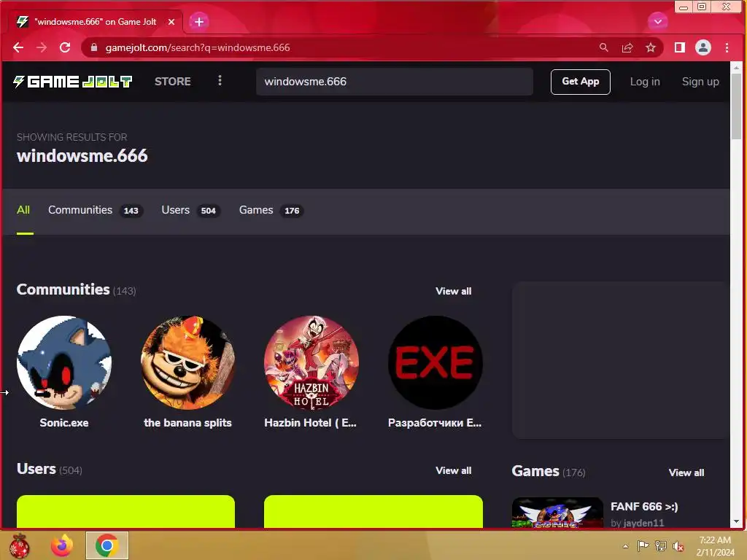Click the Sonic.exe community name

64,423
